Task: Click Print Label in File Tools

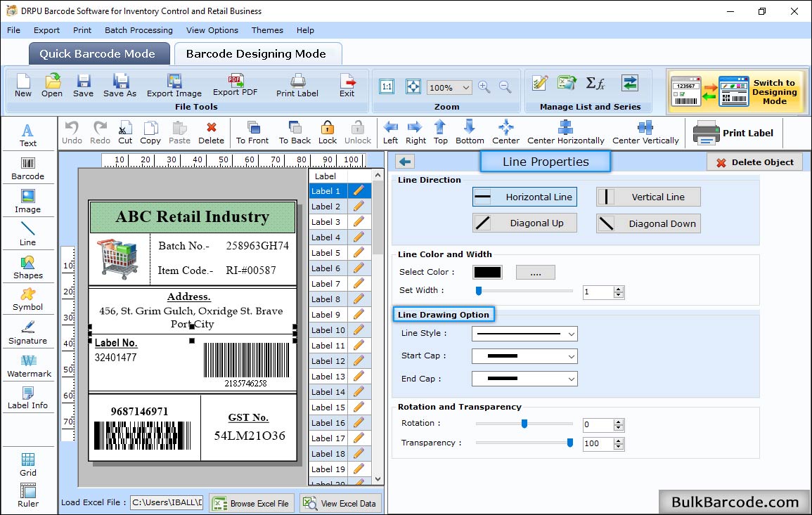Action: click(x=297, y=86)
